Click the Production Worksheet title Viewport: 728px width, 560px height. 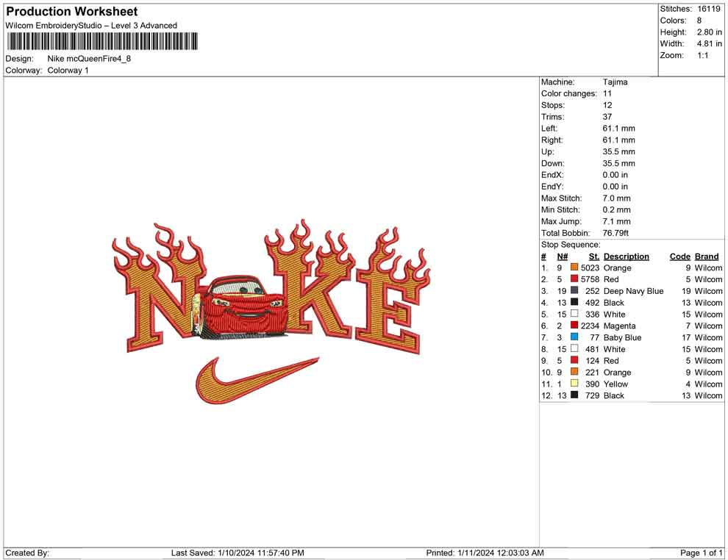pos(71,12)
